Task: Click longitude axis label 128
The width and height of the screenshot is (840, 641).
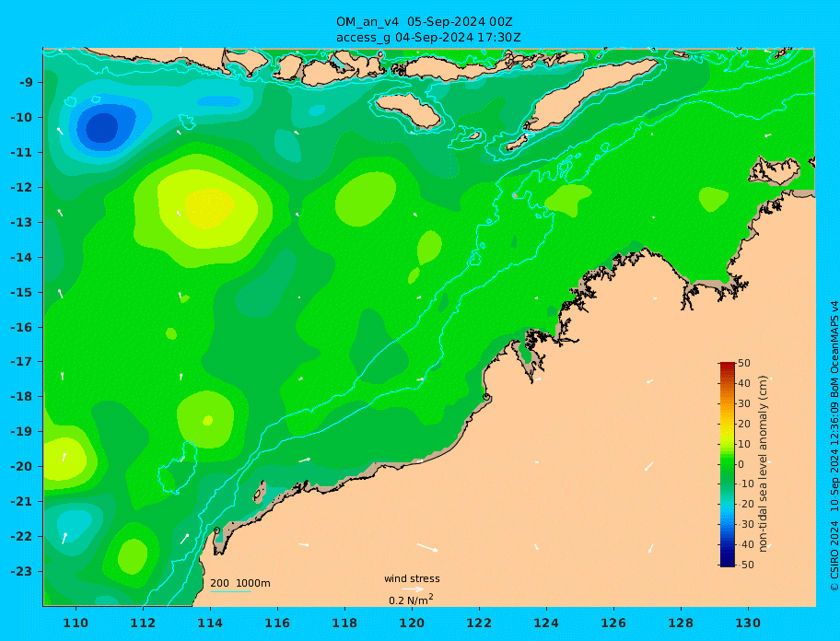Action: point(681,623)
